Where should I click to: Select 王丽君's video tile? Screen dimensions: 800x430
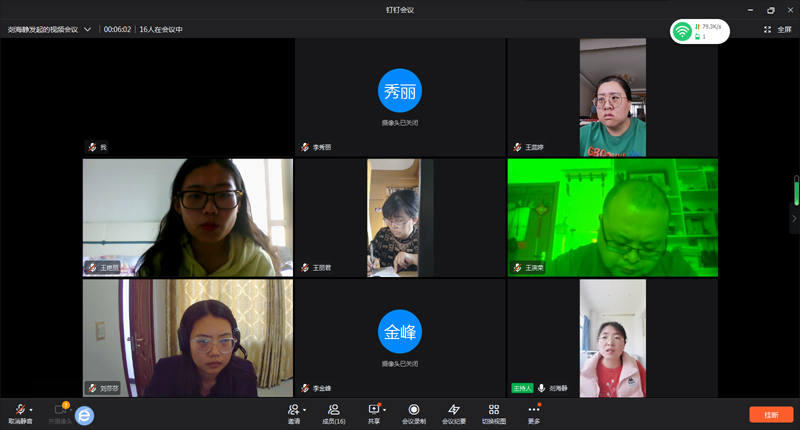coord(399,217)
